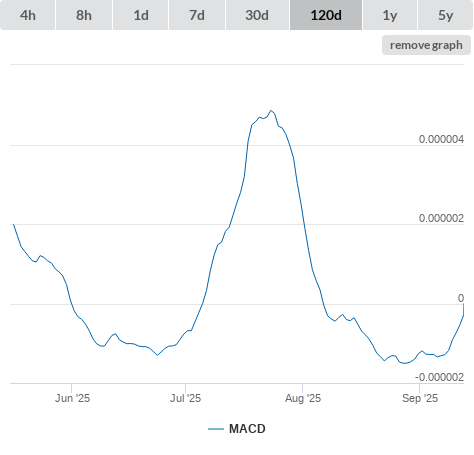Select the 7d time range tab

click(197, 15)
